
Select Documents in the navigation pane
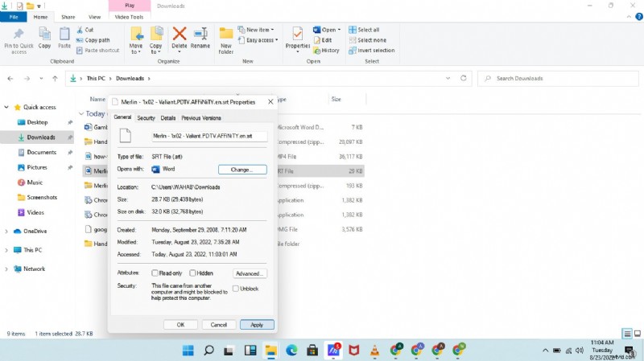coord(41,152)
